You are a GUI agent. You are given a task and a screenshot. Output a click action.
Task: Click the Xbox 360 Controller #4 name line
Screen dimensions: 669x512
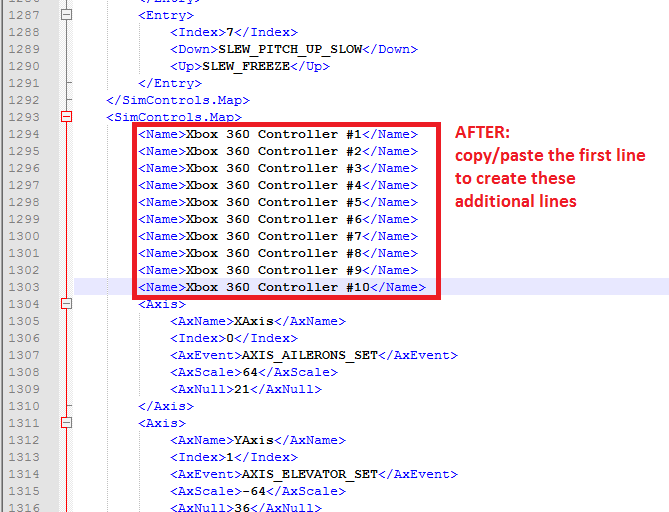278,185
